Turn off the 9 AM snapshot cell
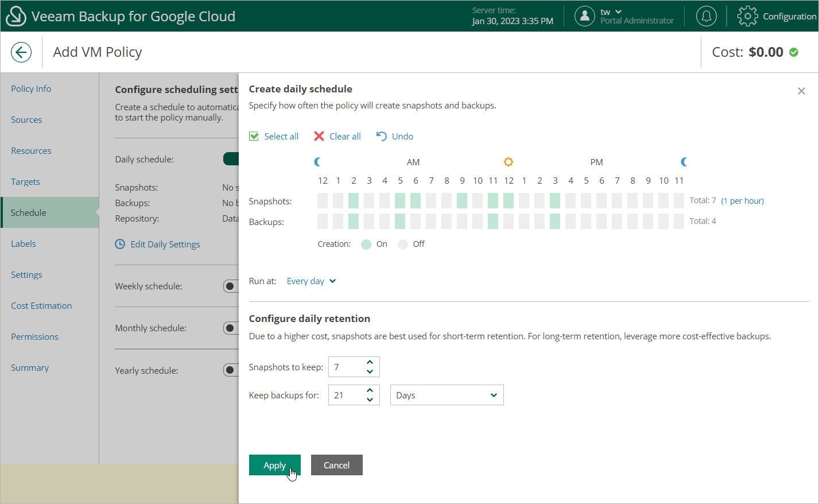This screenshot has width=819, height=504. point(462,200)
